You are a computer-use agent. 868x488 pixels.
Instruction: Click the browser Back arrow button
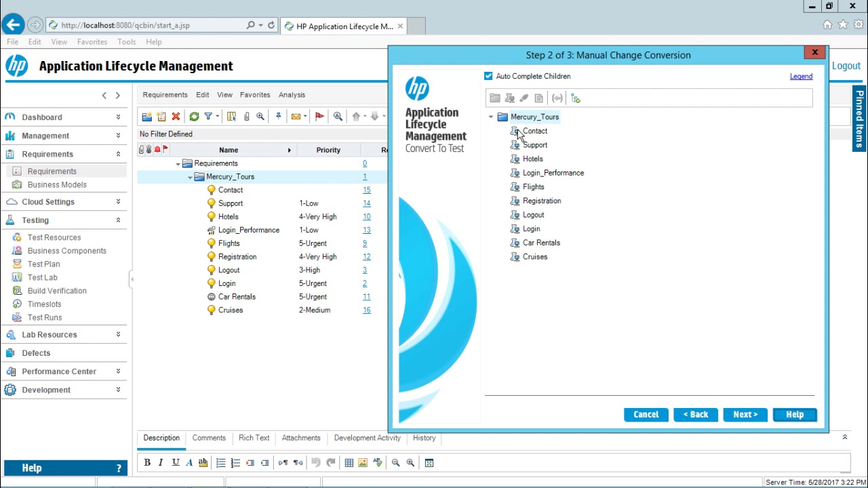click(13, 25)
